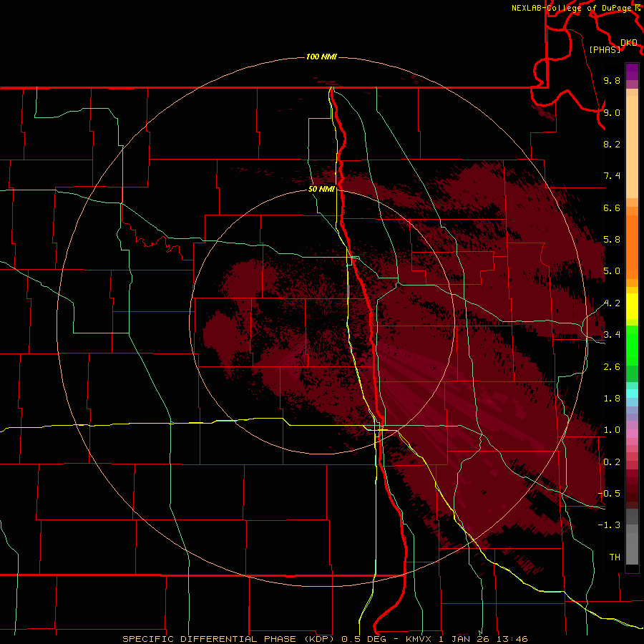Click the 100 NMI range ring label
Viewport: 644px width, 644px height.
pos(321,57)
